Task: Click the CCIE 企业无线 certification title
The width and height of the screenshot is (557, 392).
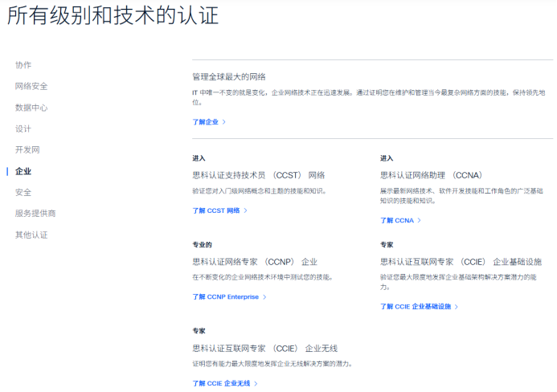Action: [x=264, y=349]
